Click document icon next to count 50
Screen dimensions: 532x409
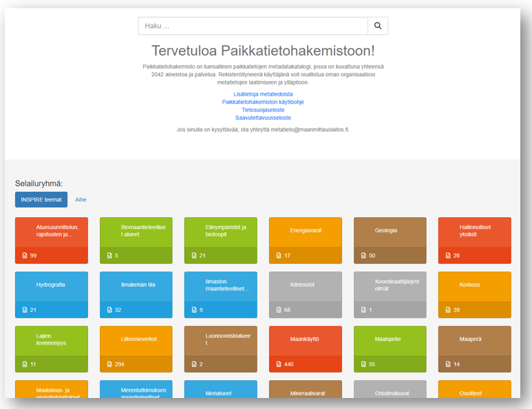tap(363, 256)
